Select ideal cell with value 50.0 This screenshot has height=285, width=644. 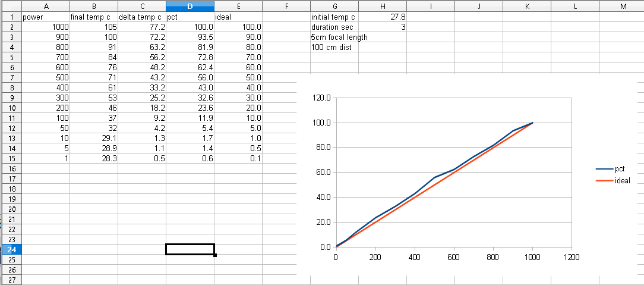tap(238, 78)
